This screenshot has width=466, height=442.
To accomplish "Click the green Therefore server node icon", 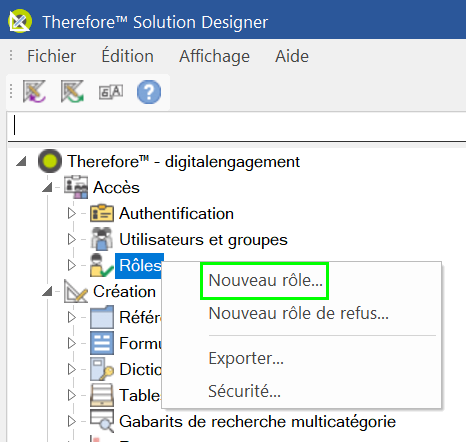I will coord(50,161).
